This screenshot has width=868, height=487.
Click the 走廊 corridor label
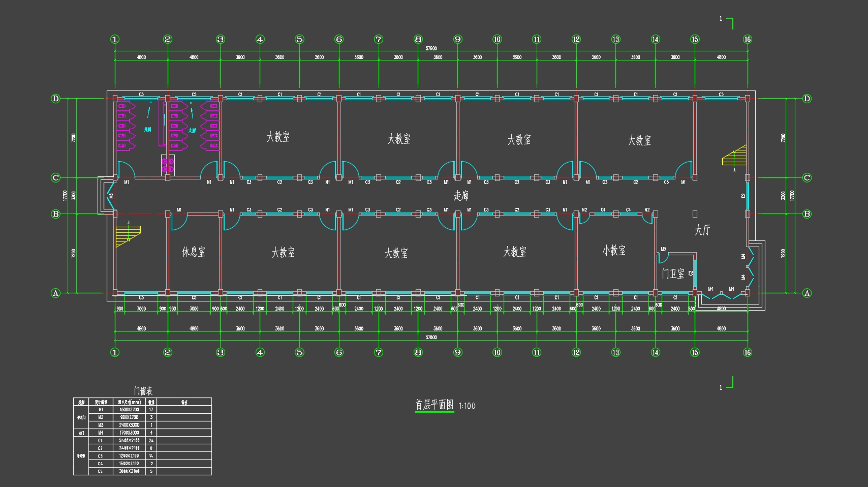pyautogui.click(x=461, y=196)
